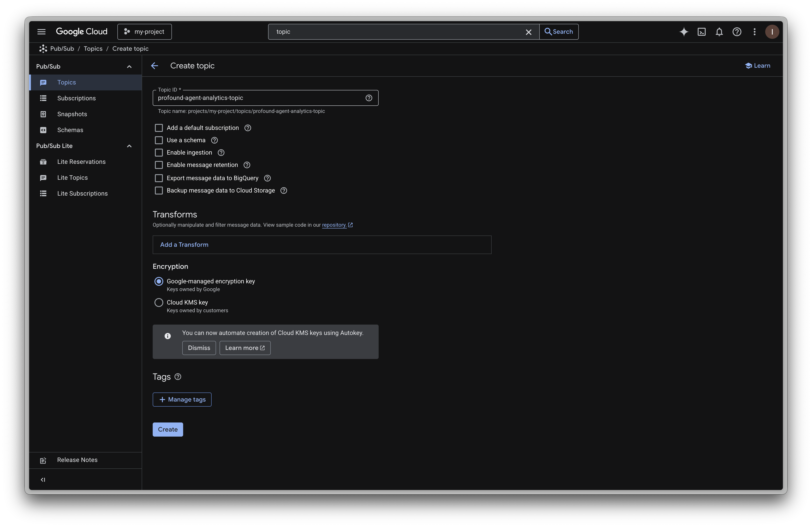Check Export message data to BigQuery

(x=159, y=178)
